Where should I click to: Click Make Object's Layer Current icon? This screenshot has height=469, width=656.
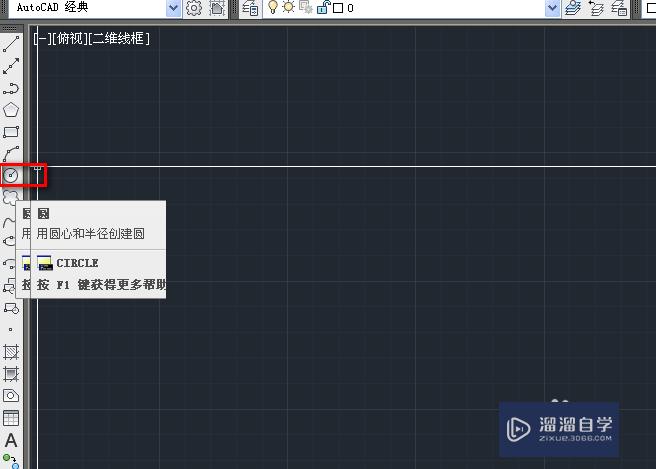point(573,8)
